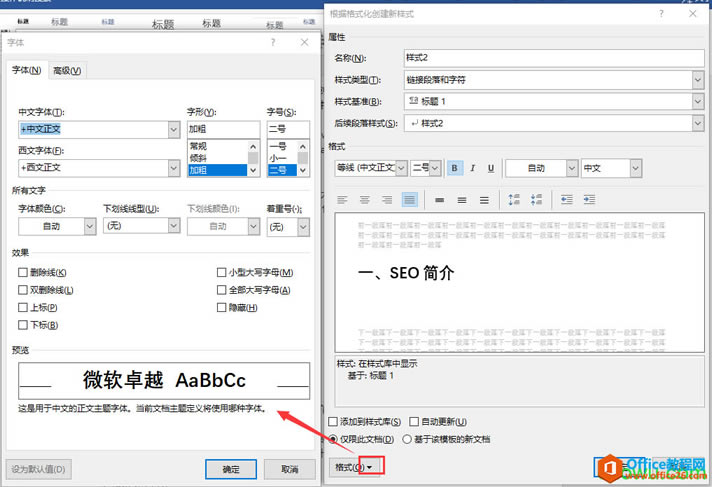Select 常规 in font style list

coord(217,146)
